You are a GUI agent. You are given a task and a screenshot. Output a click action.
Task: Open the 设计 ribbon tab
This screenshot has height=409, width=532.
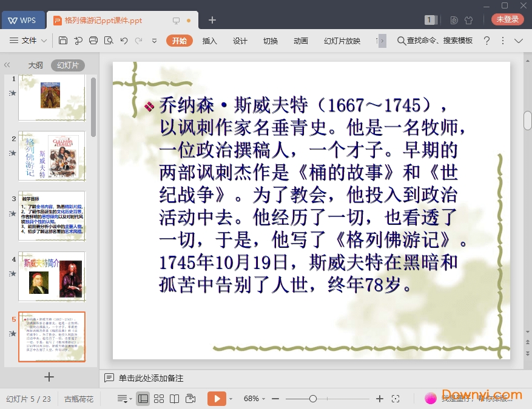coord(240,41)
